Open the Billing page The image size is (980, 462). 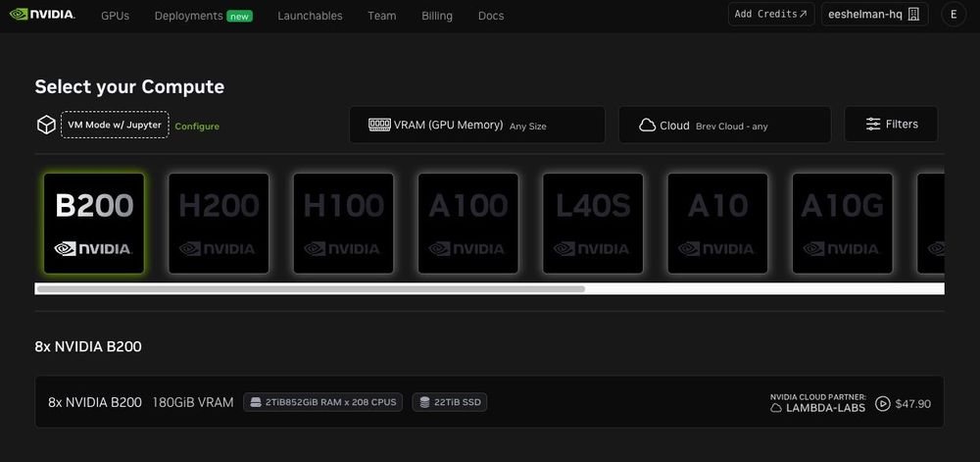[437, 16]
